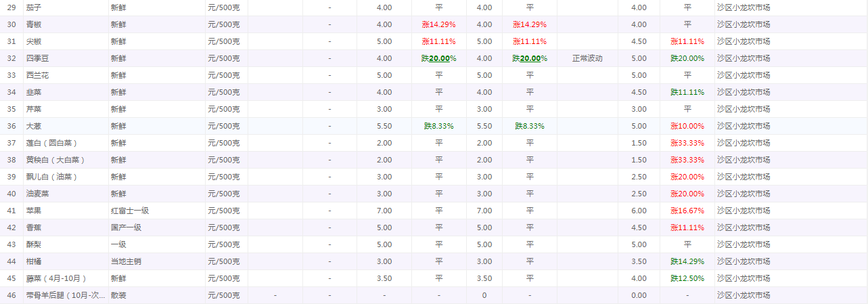Click the second underlined 跌20.00% link for 四季豆
The width and height of the screenshot is (868, 304).
529,58
